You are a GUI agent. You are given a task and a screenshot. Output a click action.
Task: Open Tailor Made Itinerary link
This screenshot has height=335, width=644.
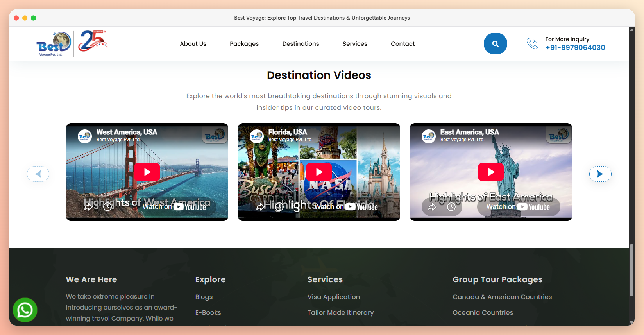(x=341, y=313)
